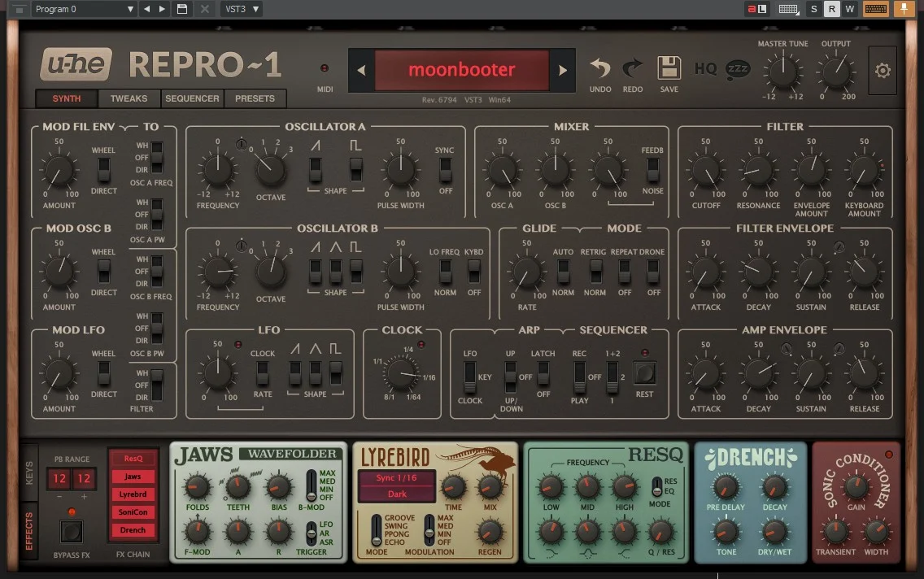Toggle Oscillator A Sync switch

[446, 170]
